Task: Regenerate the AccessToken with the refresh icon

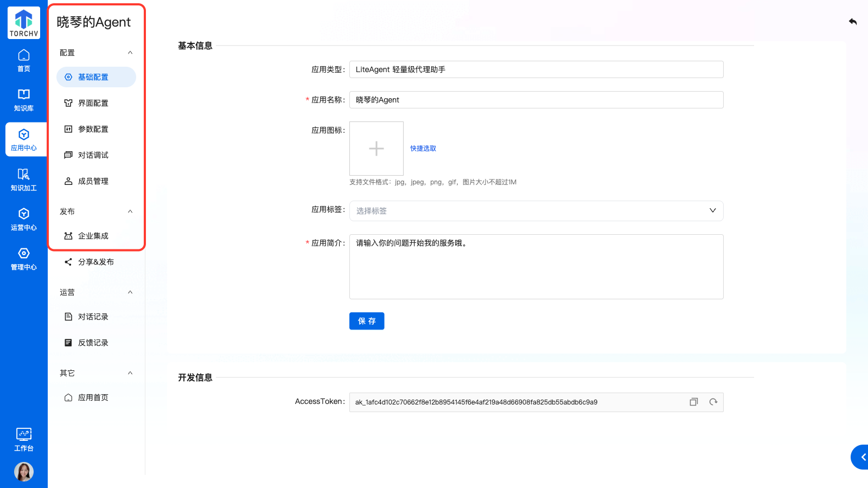Action: coord(713,402)
